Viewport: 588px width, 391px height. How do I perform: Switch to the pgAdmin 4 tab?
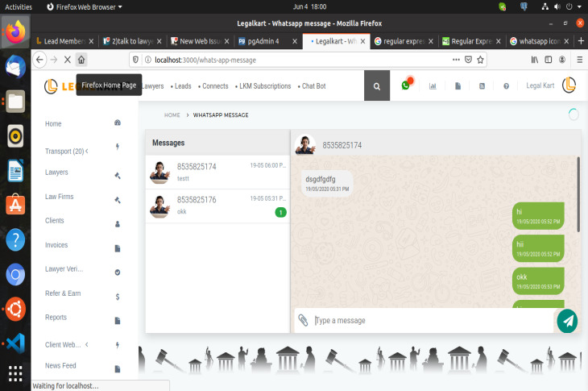[266, 41]
